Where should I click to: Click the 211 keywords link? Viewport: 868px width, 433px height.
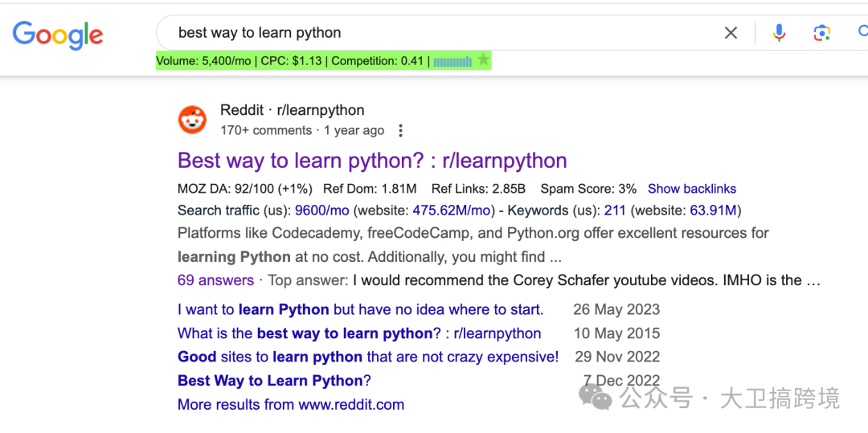pos(615,210)
